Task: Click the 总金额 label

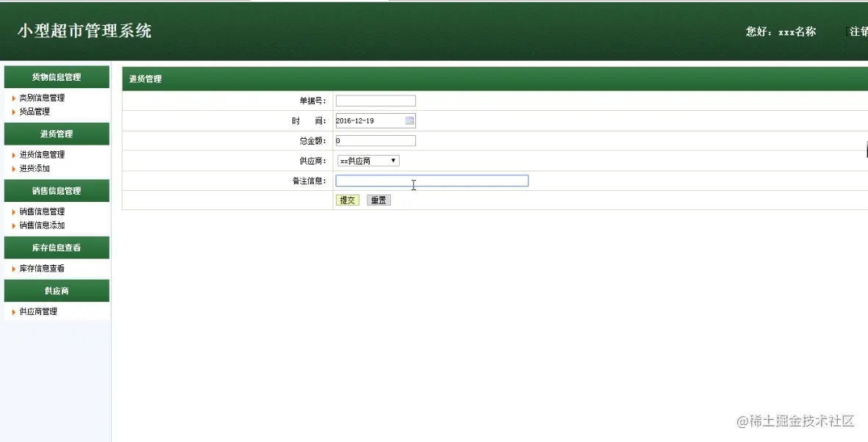Action: click(313, 141)
